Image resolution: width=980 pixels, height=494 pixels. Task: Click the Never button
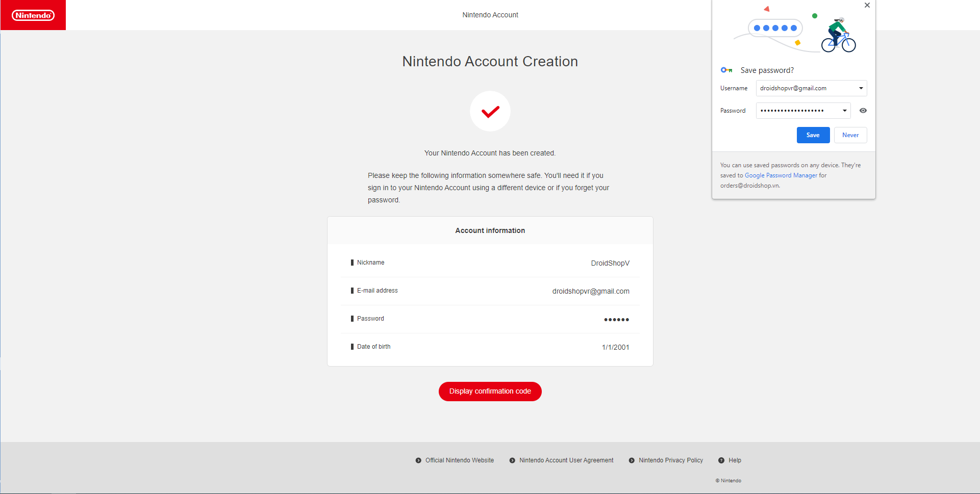850,135
